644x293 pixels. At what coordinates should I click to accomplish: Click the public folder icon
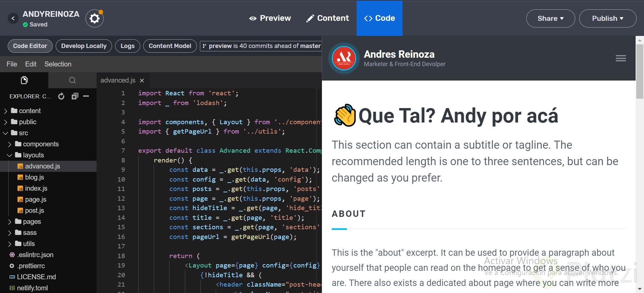point(14,121)
